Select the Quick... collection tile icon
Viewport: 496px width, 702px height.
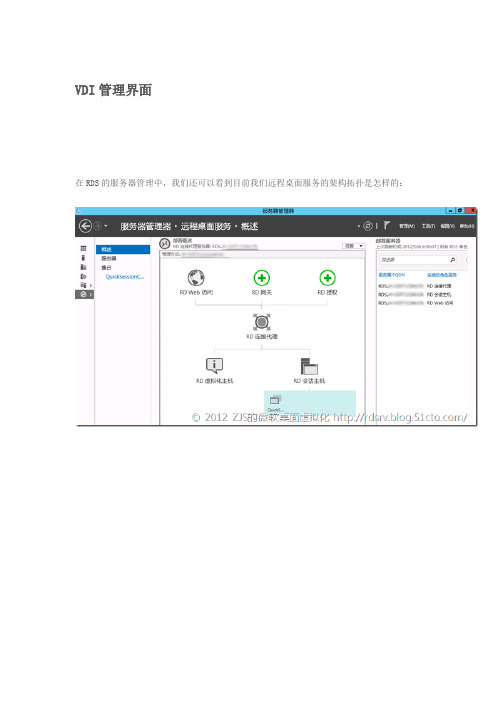(x=275, y=399)
